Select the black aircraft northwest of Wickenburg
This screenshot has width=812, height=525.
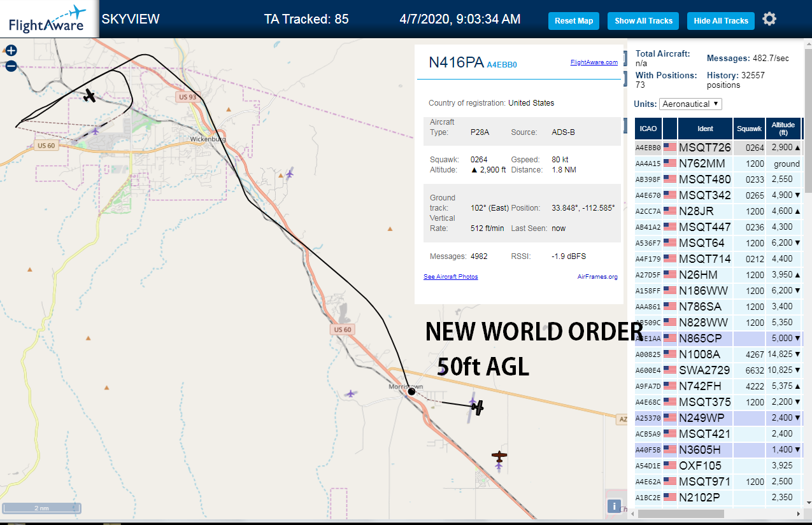[90, 96]
